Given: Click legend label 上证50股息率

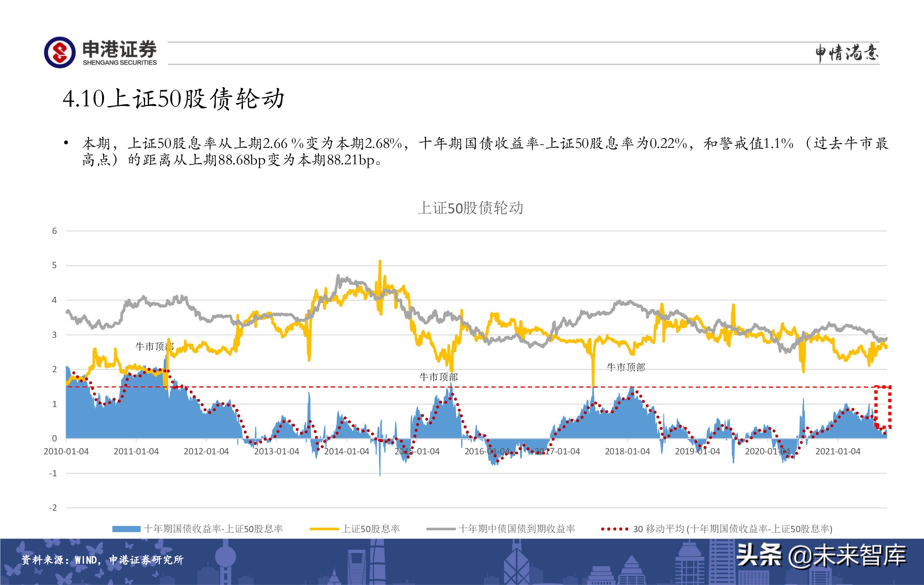Looking at the screenshot, I should click(371, 529).
